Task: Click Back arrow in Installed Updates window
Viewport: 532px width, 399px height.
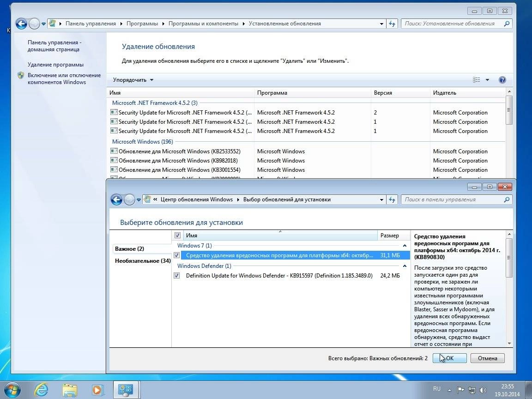Action: (21, 24)
